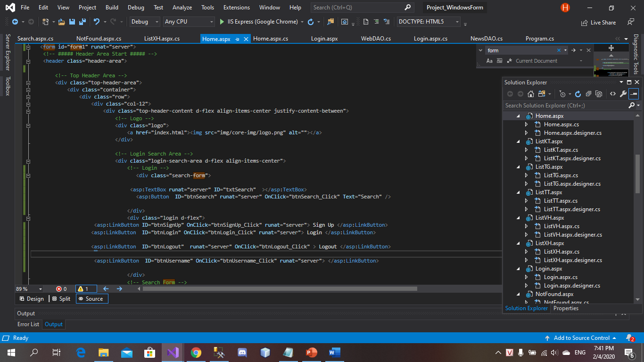Open the Debug configuration dropdown
The height and width of the screenshot is (362, 644).
click(x=145, y=22)
